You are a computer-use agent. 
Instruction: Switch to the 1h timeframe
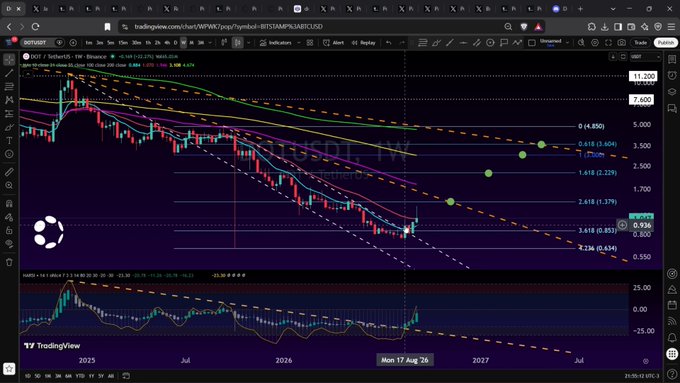pyautogui.click(x=148, y=43)
